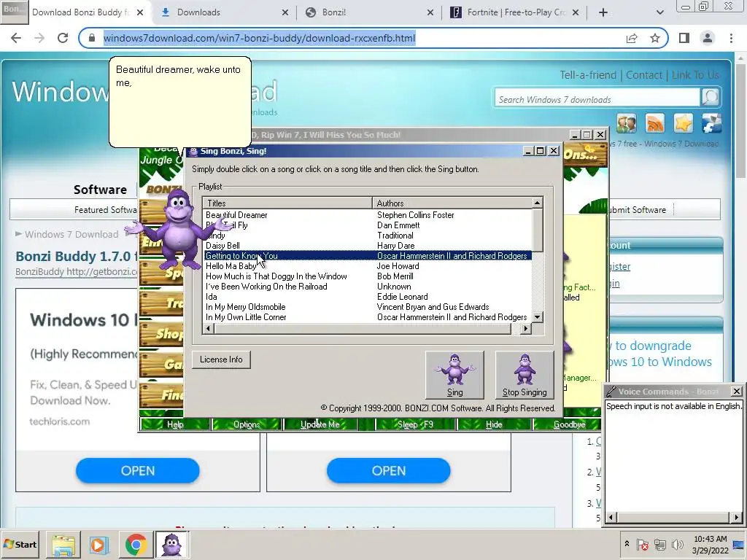
Task: Open Bonzi Options
Action: [247, 424]
